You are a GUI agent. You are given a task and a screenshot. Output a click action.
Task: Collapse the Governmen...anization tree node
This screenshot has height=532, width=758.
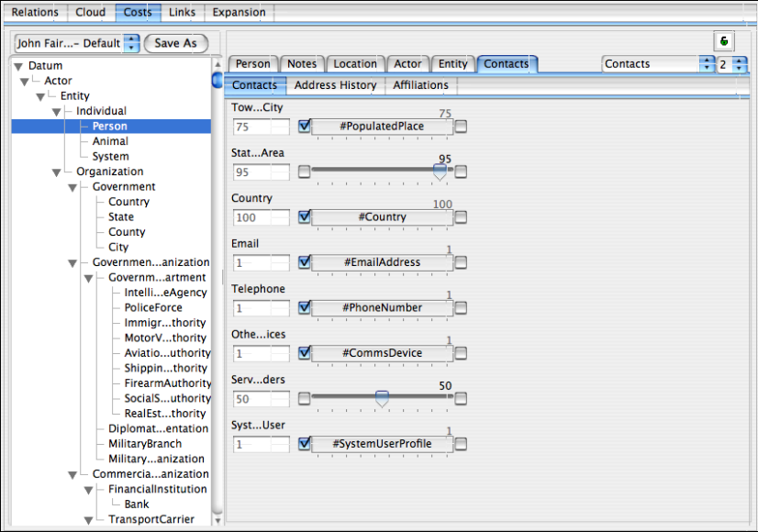tap(72, 263)
